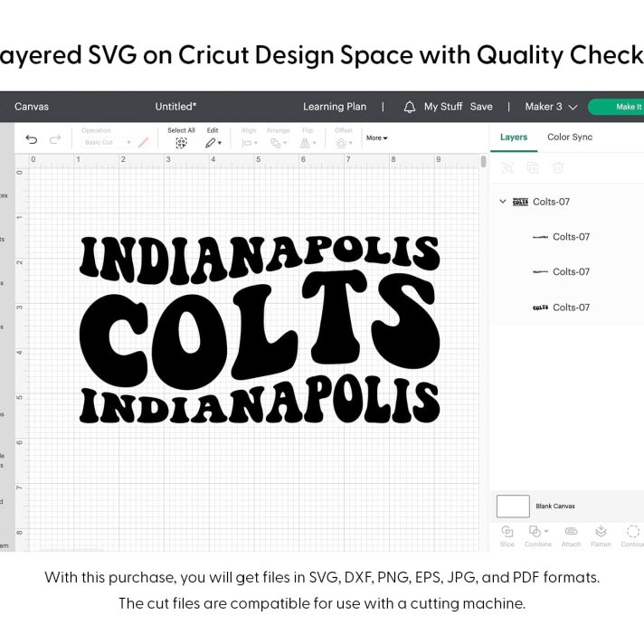Click the top INDIANAPOLIS text on canvas
This screenshot has height=644, width=644.
(260, 260)
